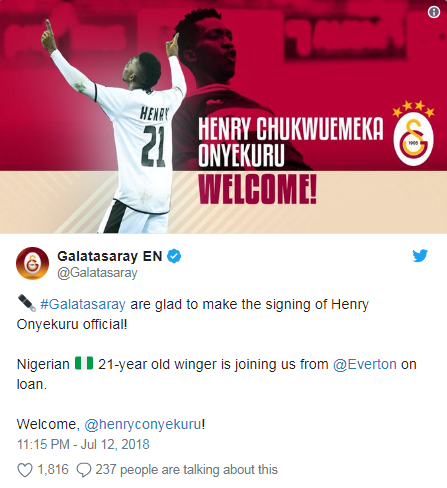The image size is (447, 488).
Task: Open '237 people are talking about this'
Action: click(x=187, y=470)
